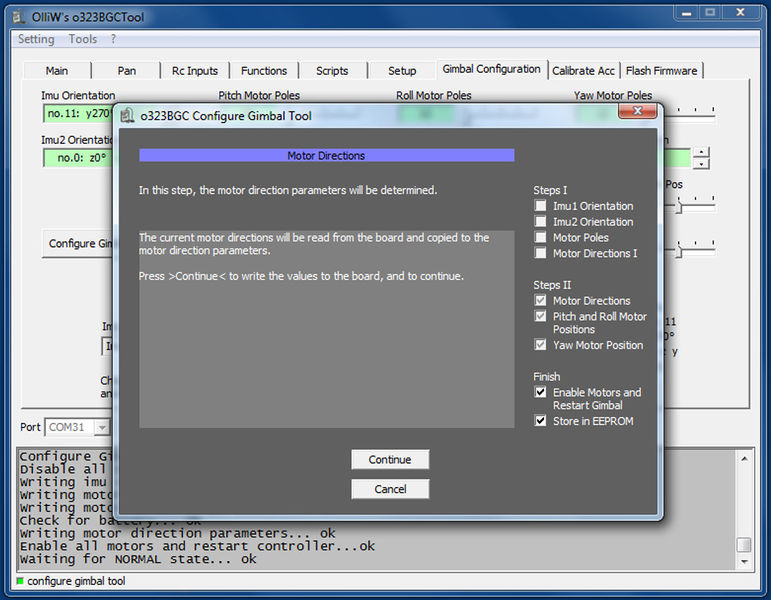Viewport: 771px width, 600px height.
Task: Uncheck Store in EEPROM
Action: tap(541, 421)
